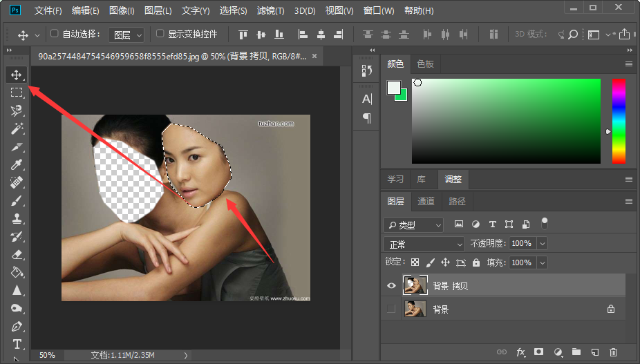Open the search magnifier icon
640x364 pixels.
[573, 35]
